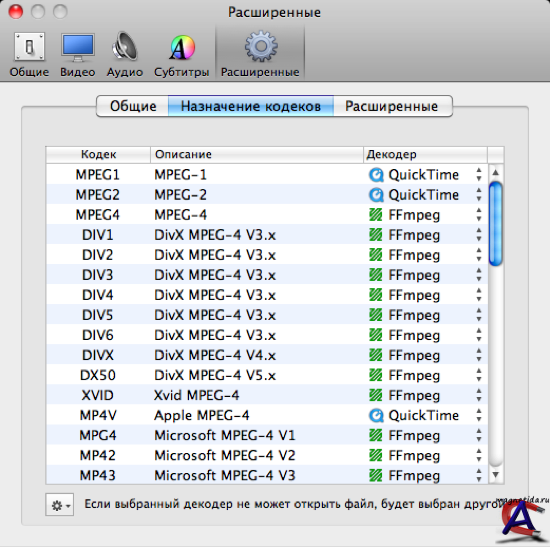This screenshot has height=547, width=550.
Task: Open decoder popup for DIV4
Action: tap(425, 295)
